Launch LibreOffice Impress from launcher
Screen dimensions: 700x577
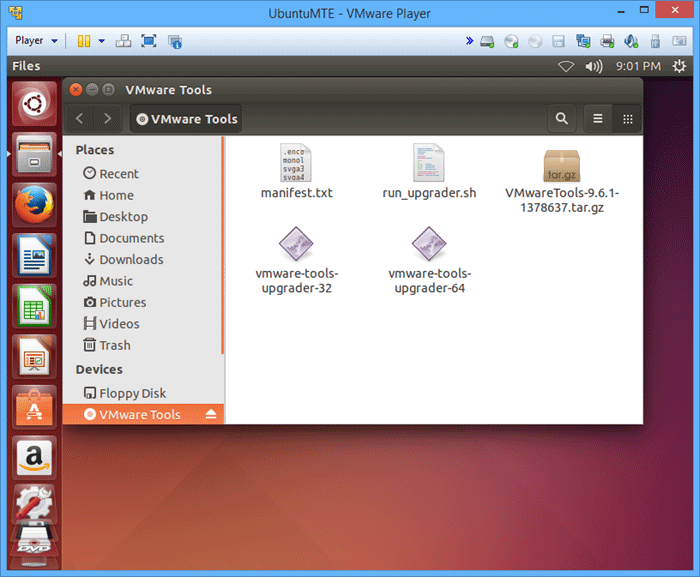(34, 357)
